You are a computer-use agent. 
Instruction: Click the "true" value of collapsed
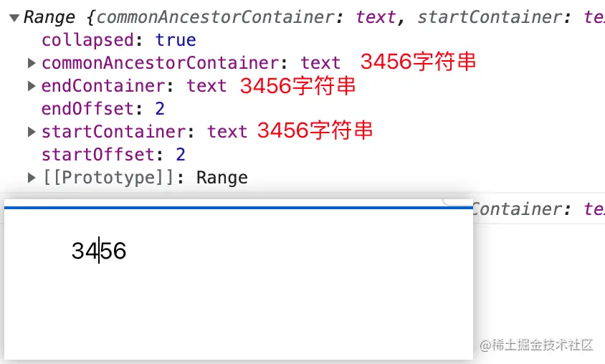(176, 40)
